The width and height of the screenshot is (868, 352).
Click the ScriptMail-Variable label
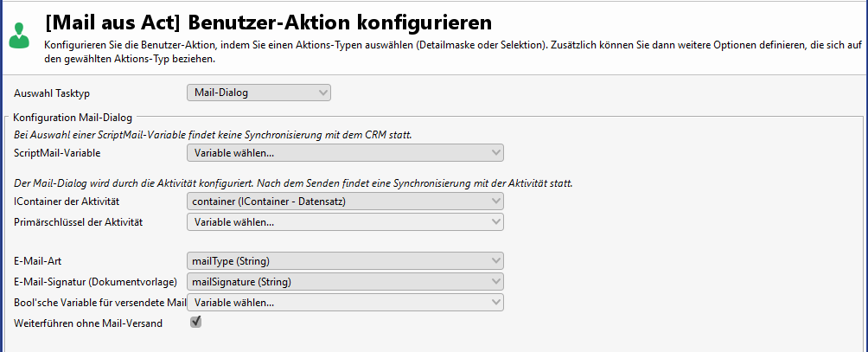(57, 153)
